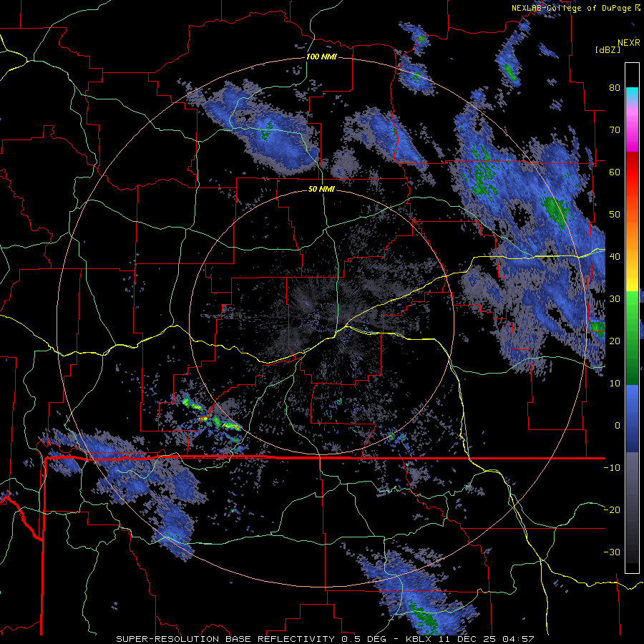Click the SUPER-RESOLUTION BASE REFLECTIVITY caption title
Screen dimensions: 644x644
coord(225,639)
